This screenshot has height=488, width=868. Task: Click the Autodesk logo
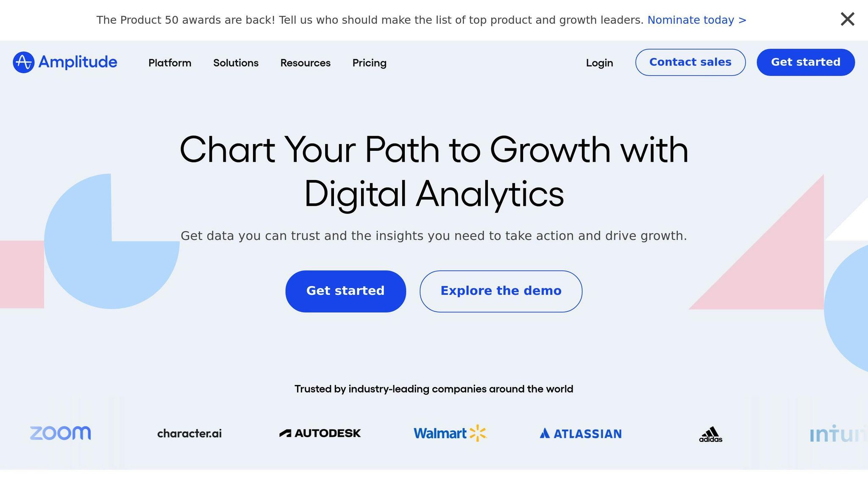pyautogui.click(x=320, y=433)
